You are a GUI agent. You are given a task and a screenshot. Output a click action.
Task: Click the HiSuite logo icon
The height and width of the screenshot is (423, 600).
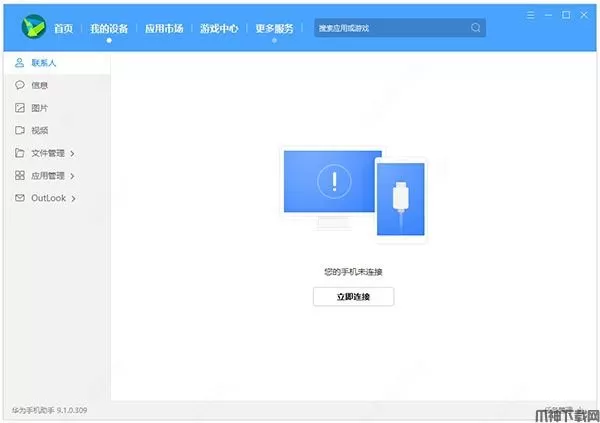click(x=34, y=26)
